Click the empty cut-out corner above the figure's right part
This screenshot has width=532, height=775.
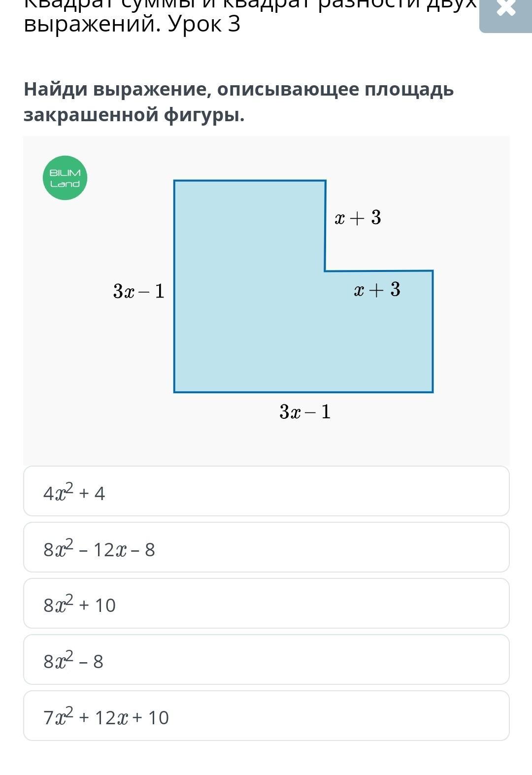click(379, 225)
